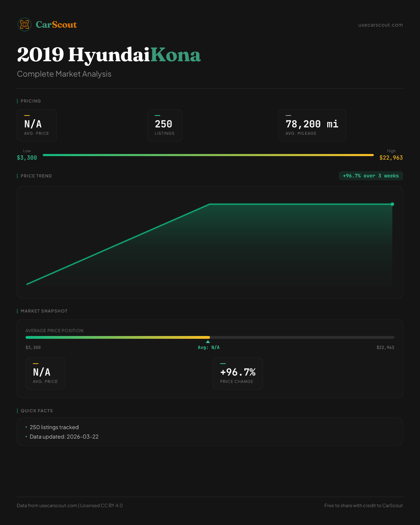
Task: Click the +96.7% over 3 weeks badge
Action: tap(371, 176)
